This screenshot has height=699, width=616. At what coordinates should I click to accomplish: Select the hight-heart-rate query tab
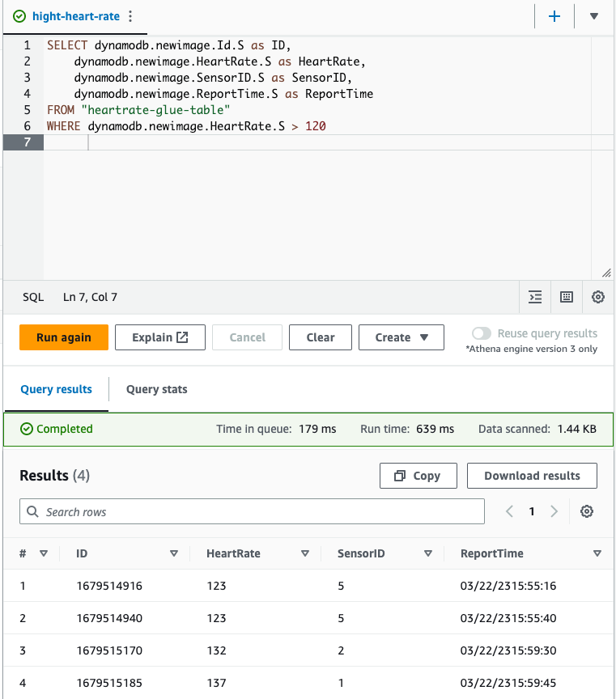click(x=76, y=16)
